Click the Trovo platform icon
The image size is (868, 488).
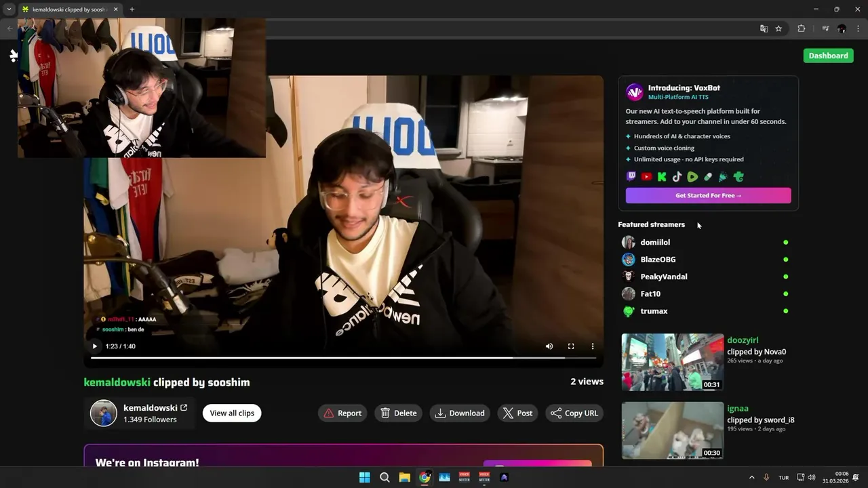[738, 177]
